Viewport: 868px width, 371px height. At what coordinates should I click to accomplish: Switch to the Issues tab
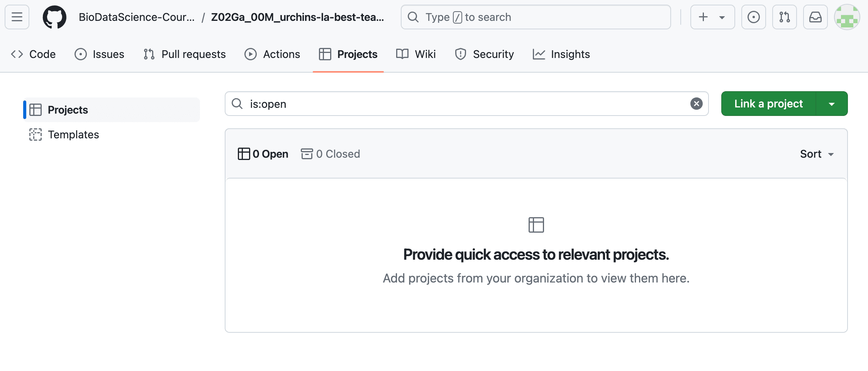(99, 54)
